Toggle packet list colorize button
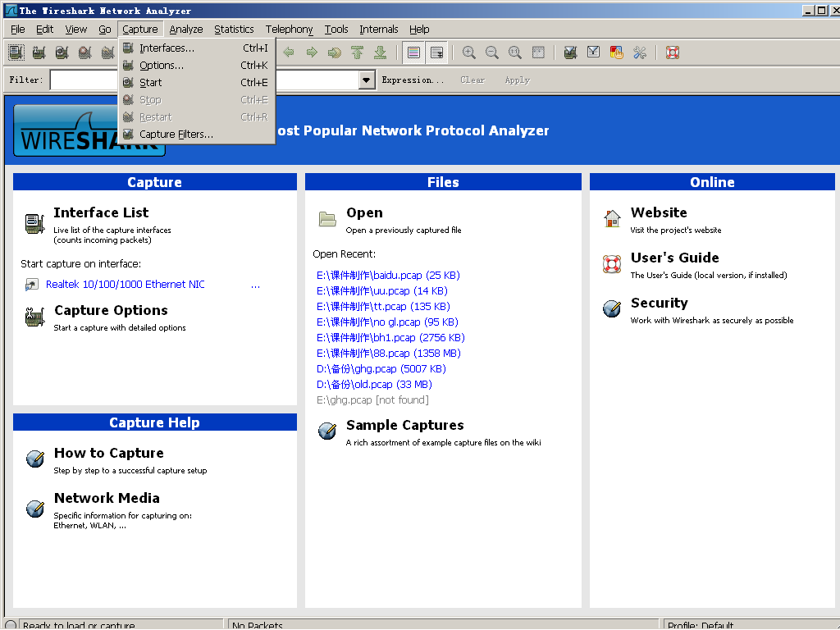The width and height of the screenshot is (840, 630). point(413,52)
